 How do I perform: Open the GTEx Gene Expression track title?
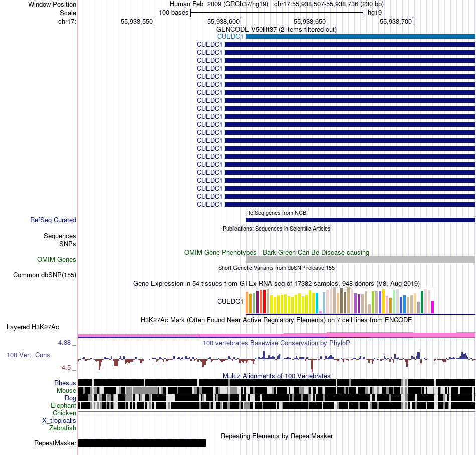(277, 284)
